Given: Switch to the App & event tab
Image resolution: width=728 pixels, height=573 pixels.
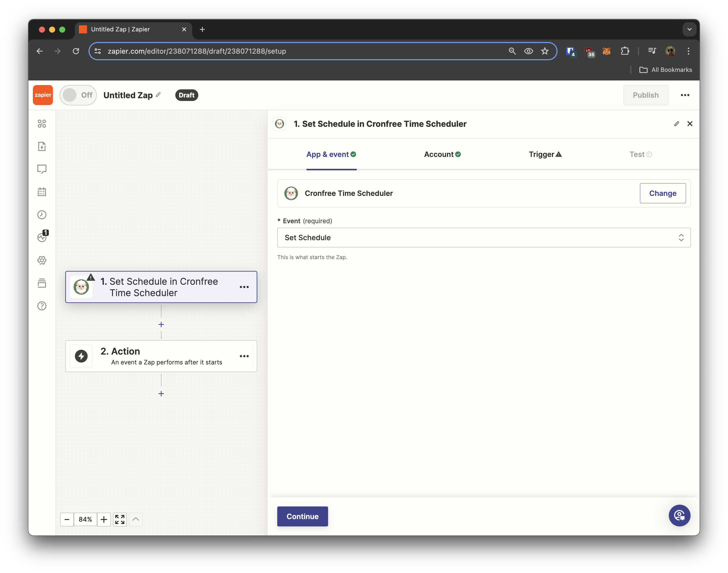Looking at the screenshot, I should [331, 154].
